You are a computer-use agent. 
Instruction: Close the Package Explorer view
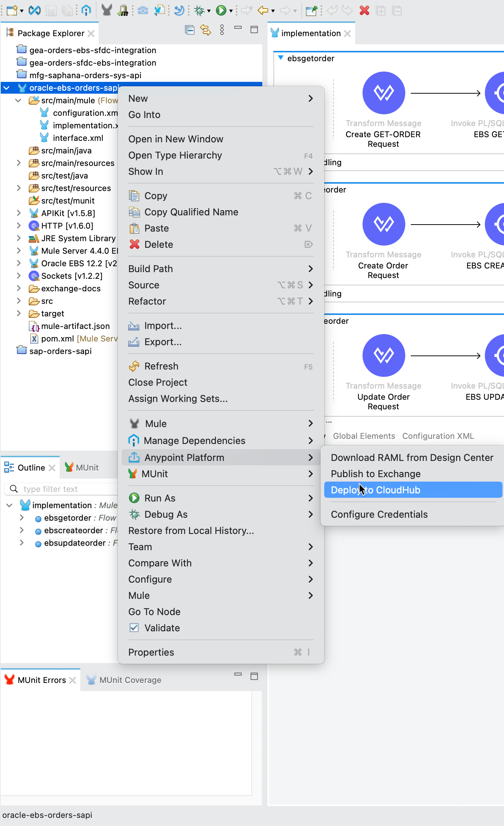click(91, 34)
